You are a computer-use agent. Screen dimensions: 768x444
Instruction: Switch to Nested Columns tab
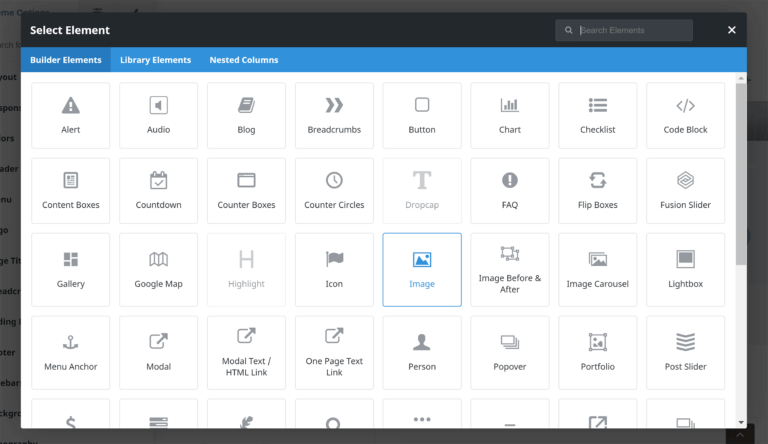244,60
